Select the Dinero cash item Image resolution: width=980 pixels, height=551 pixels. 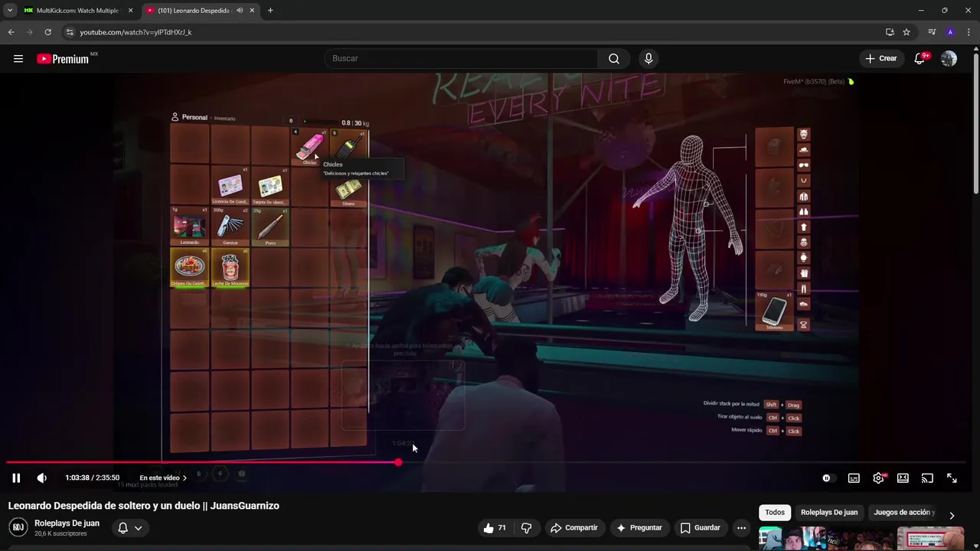point(349,188)
